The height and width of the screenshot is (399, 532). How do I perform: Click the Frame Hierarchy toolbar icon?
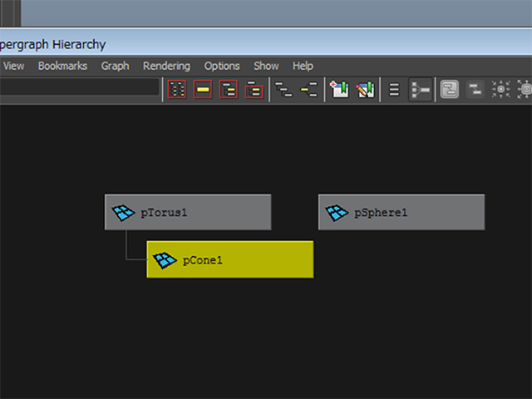click(x=229, y=90)
